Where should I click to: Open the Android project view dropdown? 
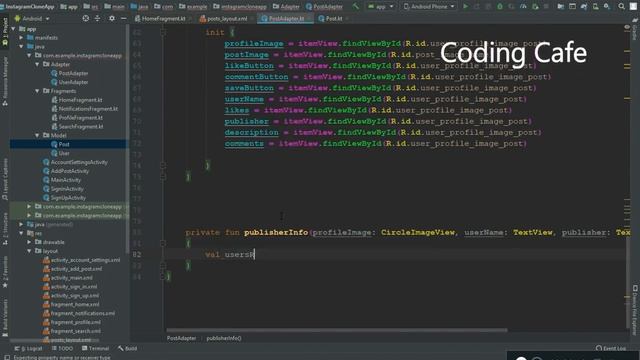[x=32, y=18]
